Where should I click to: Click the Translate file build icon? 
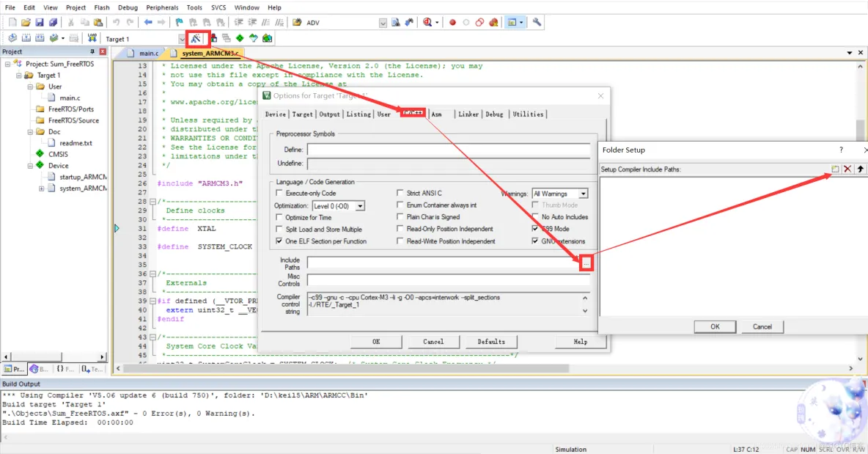(12, 38)
